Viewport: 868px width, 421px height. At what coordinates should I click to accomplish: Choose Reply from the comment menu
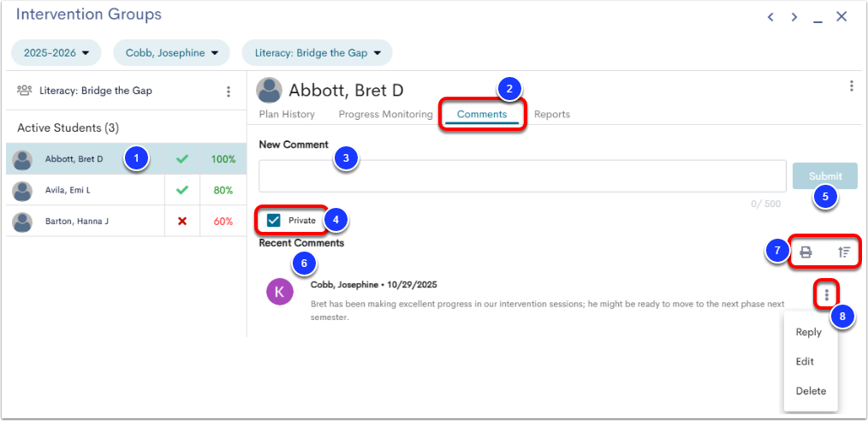(x=809, y=333)
